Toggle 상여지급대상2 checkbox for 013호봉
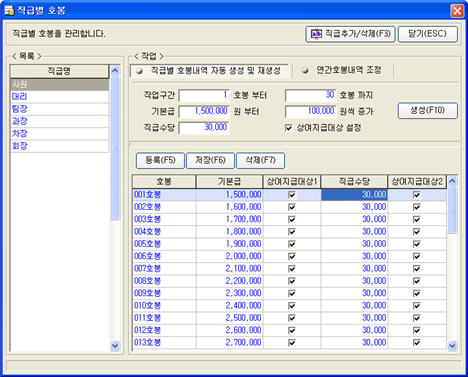 (x=417, y=343)
